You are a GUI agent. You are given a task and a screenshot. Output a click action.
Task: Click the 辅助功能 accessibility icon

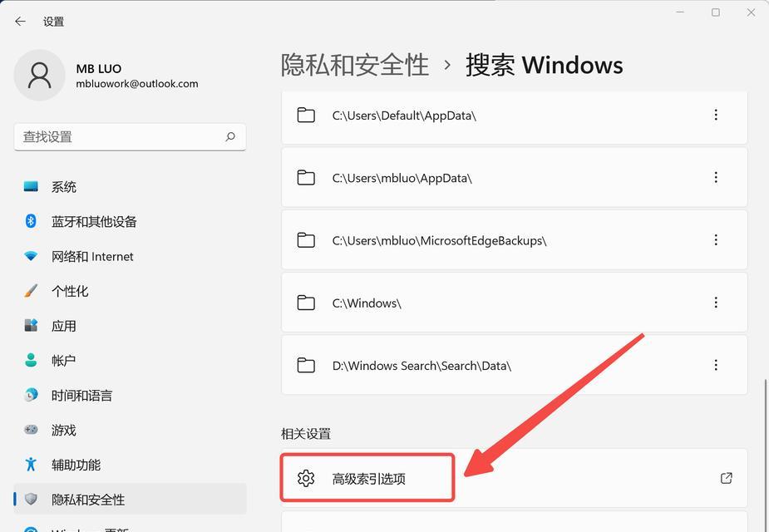pyautogui.click(x=31, y=464)
